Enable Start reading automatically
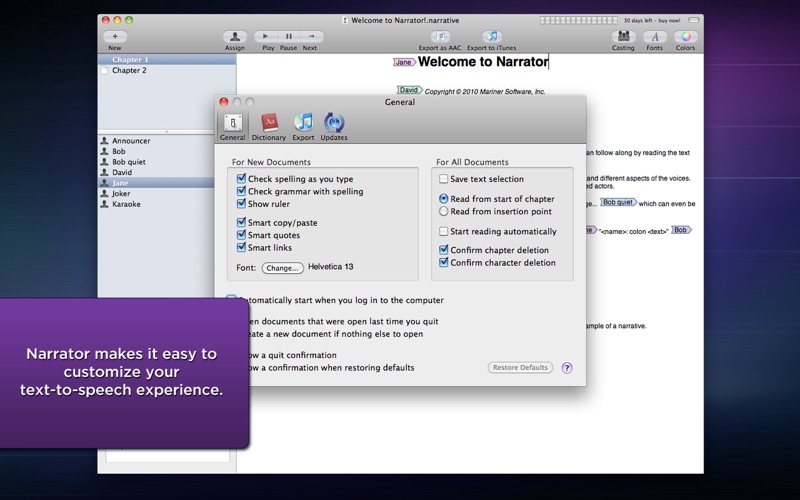The height and width of the screenshot is (500, 800). tap(443, 231)
